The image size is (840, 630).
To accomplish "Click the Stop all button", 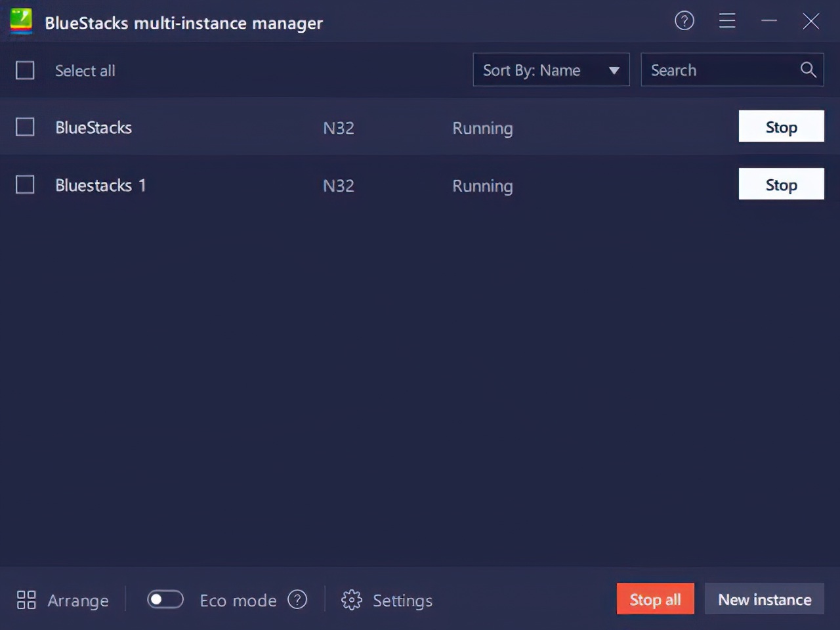I will [x=655, y=599].
